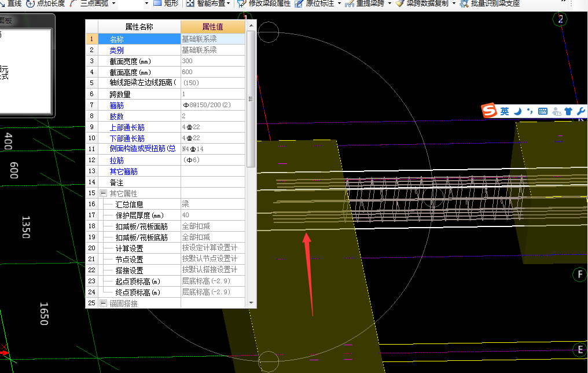
Task: Click the 下部通长筋 property name
Action: [x=127, y=138]
